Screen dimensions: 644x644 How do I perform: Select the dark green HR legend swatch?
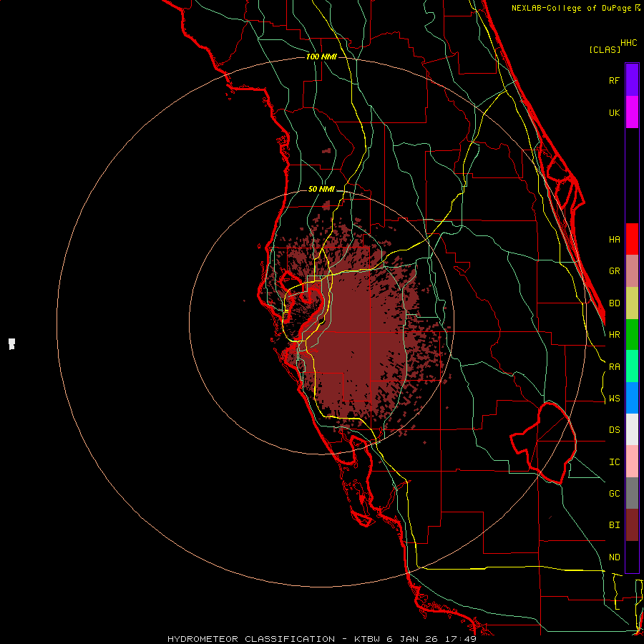632,335
